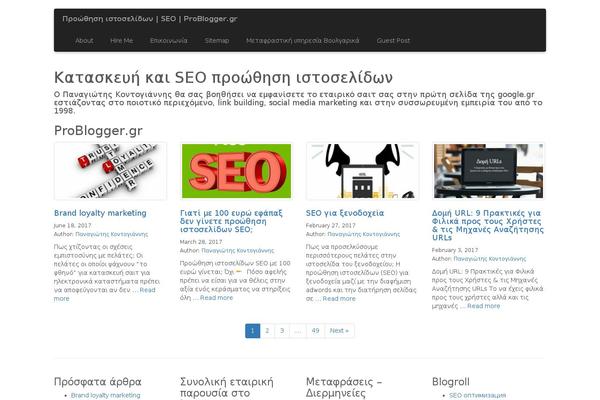Read more of the Δομή URL post

pos(483,306)
